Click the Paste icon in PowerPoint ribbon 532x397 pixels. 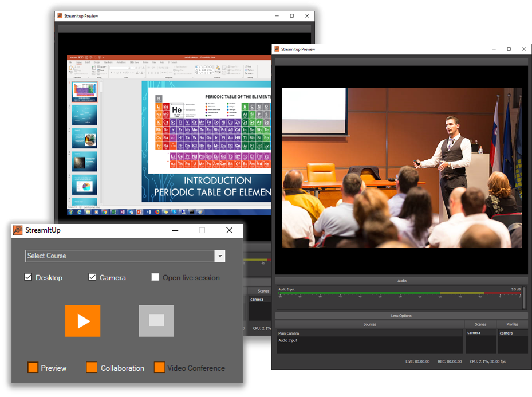(x=71, y=69)
